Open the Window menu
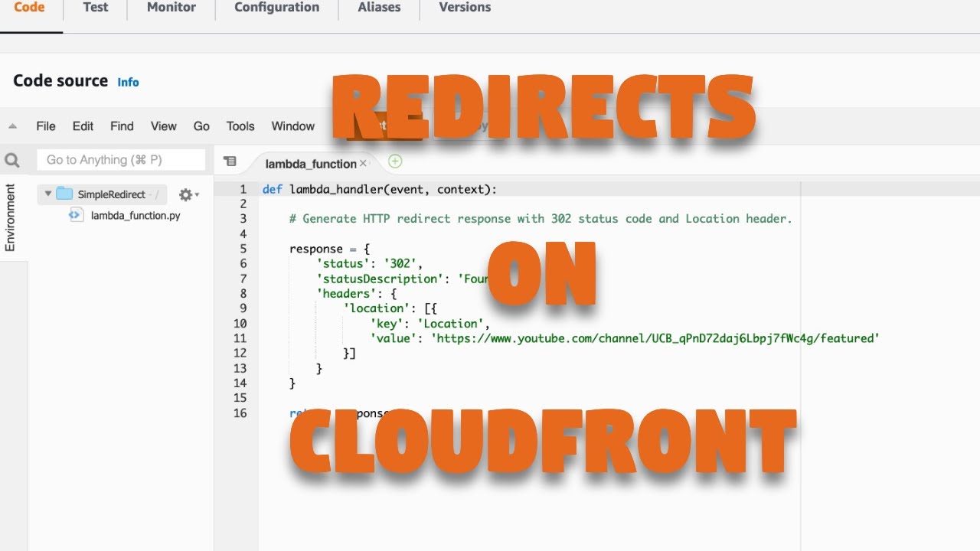980x551 pixels. click(x=293, y=126)
